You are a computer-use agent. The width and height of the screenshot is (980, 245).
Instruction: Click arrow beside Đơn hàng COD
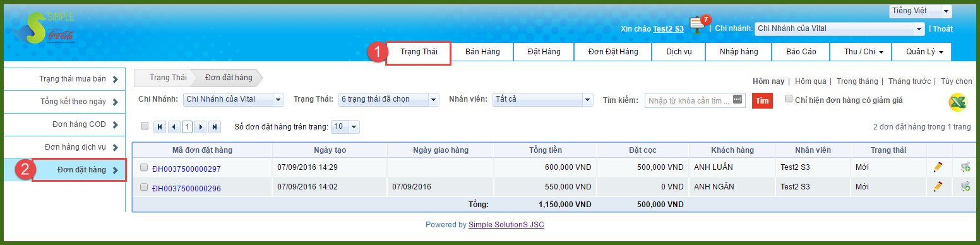click(115, 124)
